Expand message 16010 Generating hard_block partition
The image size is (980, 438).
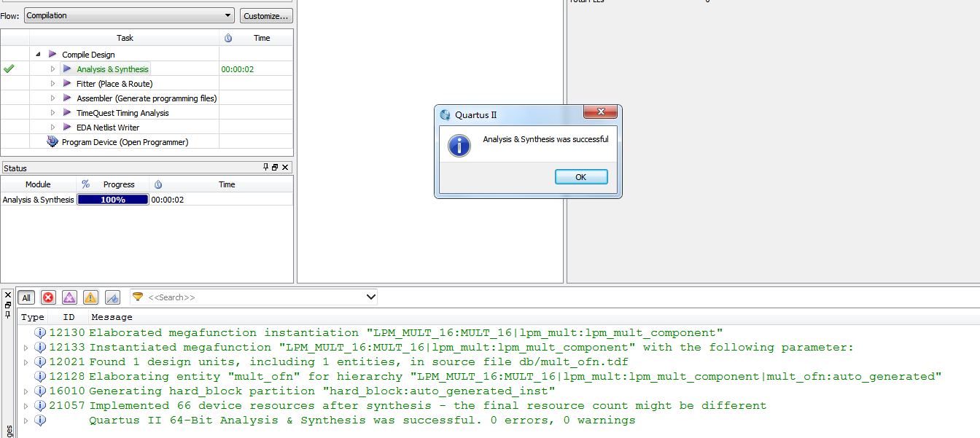tap(26, 391)
